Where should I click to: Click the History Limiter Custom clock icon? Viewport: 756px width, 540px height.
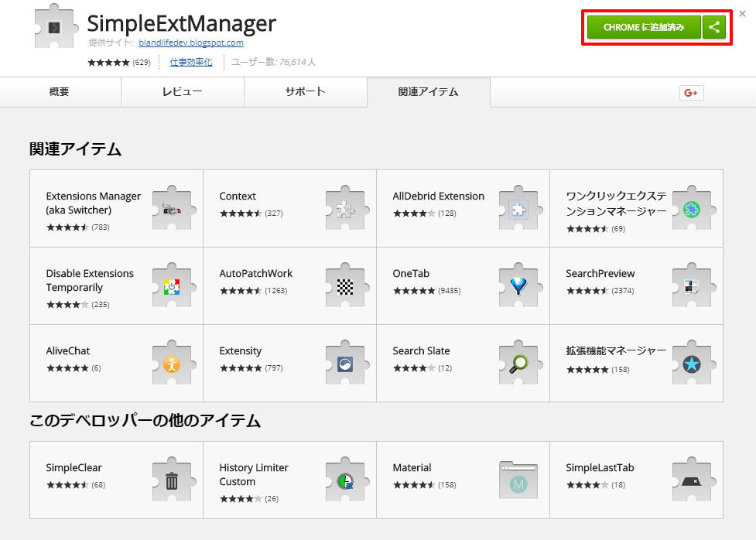click(347, 480)
